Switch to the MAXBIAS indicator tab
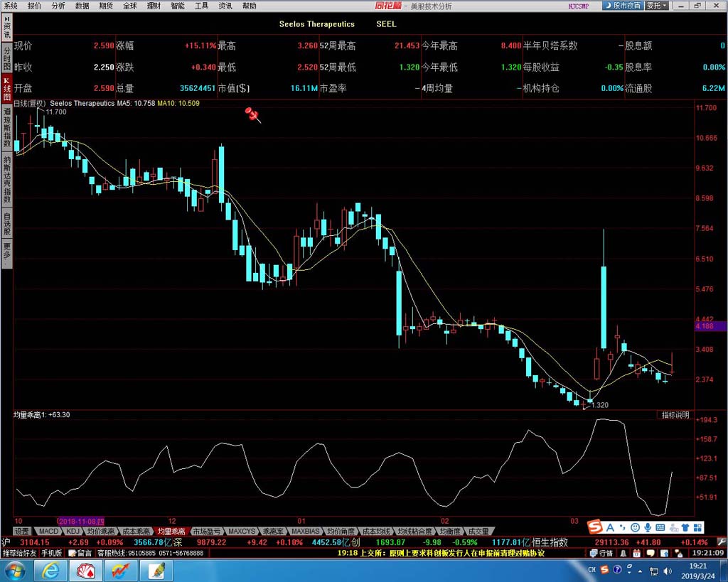Viewport: 728px width, 582px height. (305, 532)
